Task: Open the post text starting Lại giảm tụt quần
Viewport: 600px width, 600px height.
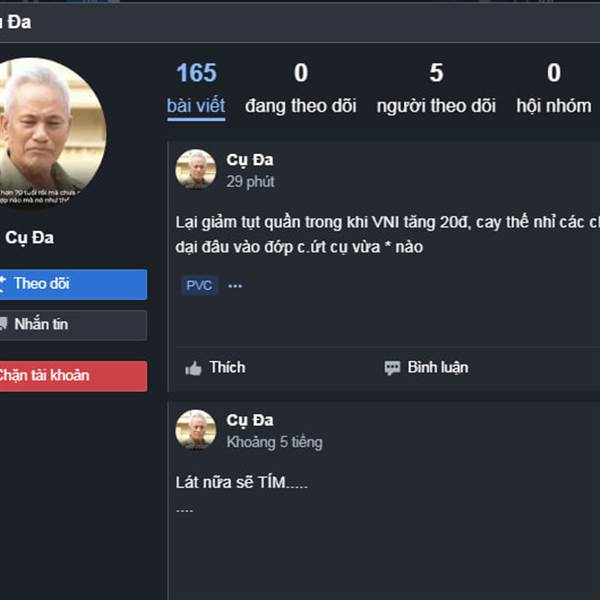Action: (388, 234)
